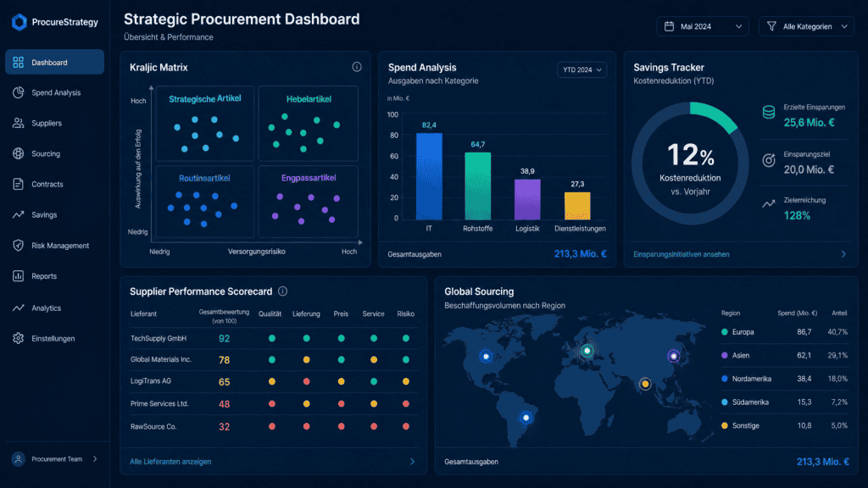Click the Gesamtbewertung column header
The image size is (868, 488).
[224, 316]
